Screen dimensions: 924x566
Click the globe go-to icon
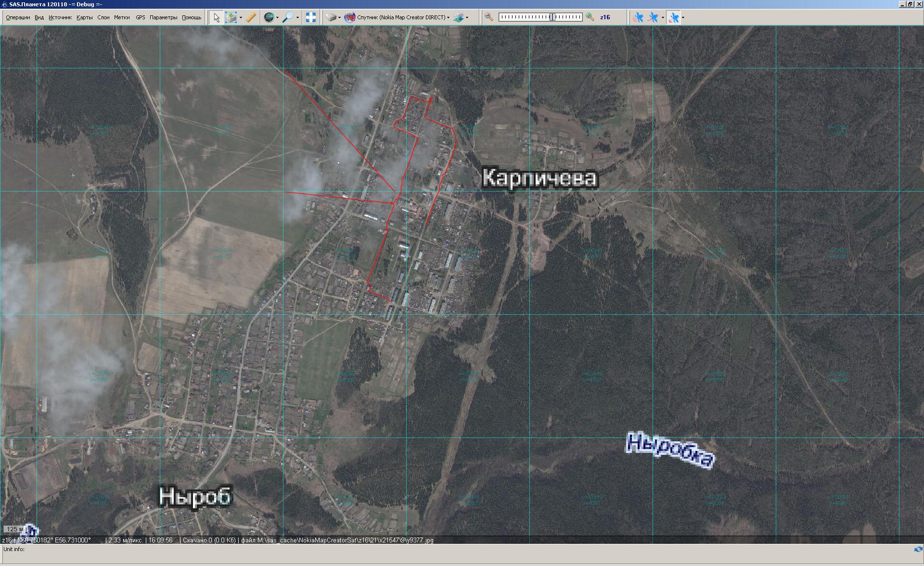pyautogui.click(x=269, y=17)
